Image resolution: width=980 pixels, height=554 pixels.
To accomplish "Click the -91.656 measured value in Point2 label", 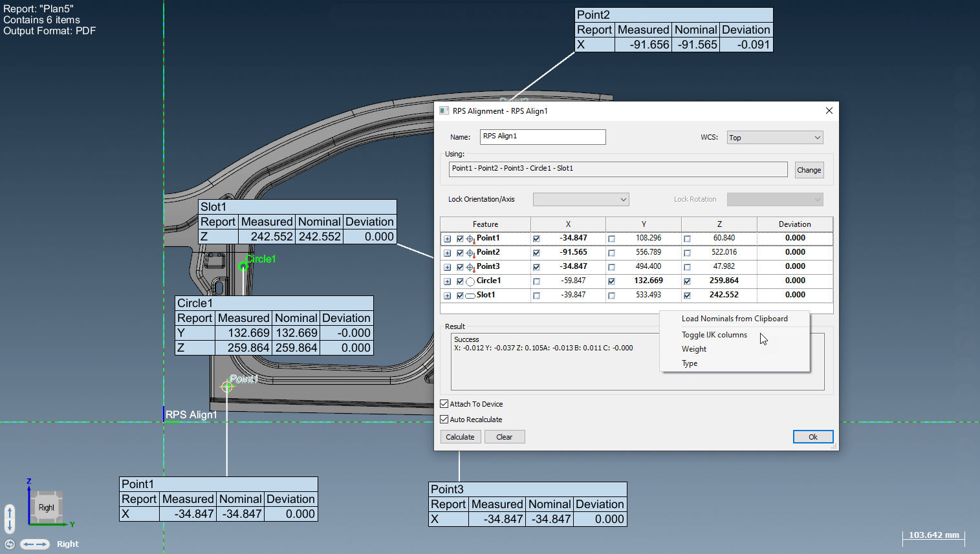I will coord(649,45).
